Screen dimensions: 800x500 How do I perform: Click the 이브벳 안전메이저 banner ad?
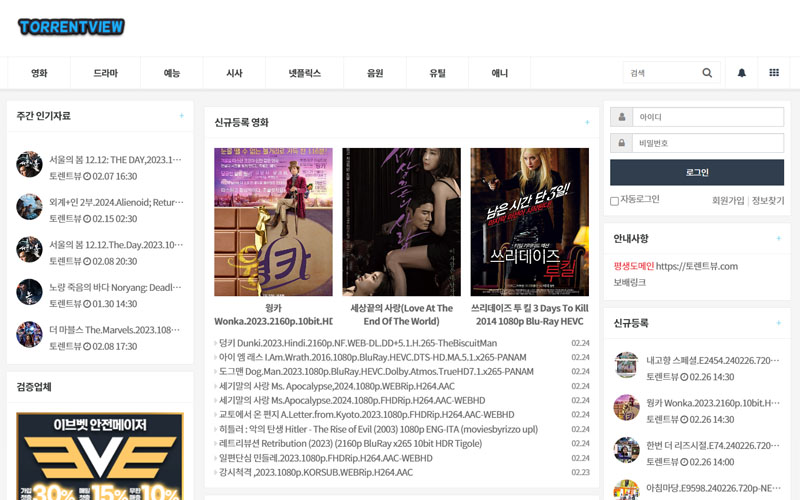tap(100, 456)
